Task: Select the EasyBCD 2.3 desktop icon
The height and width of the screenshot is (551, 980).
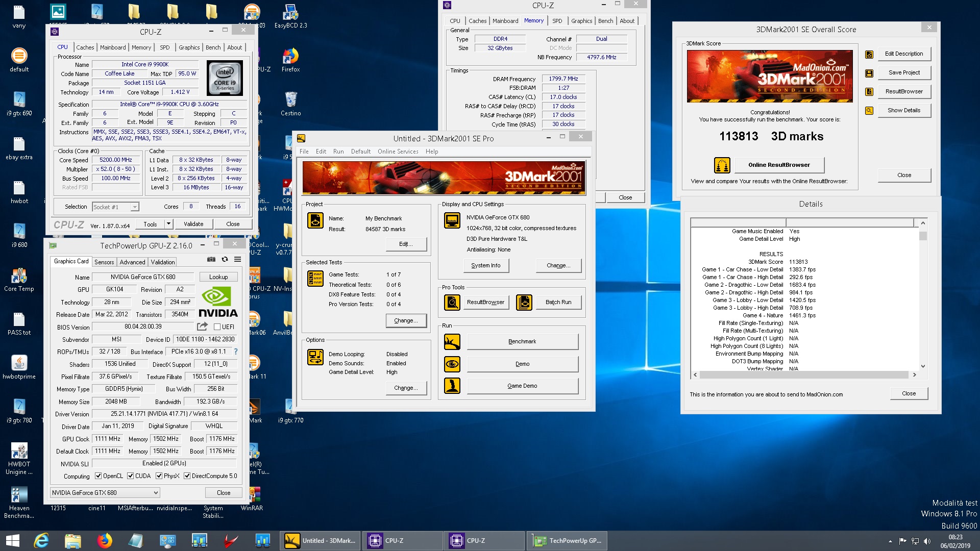Action: tap(290, 16)
